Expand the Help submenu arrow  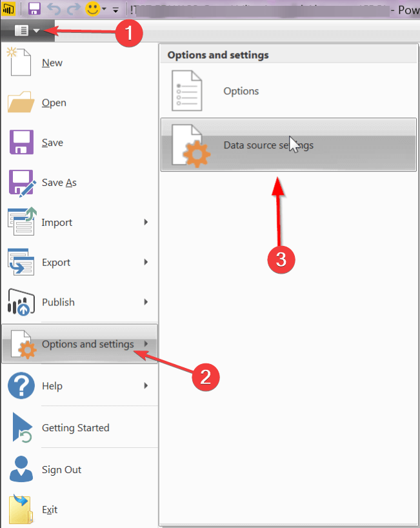click(x=146, y=385)
